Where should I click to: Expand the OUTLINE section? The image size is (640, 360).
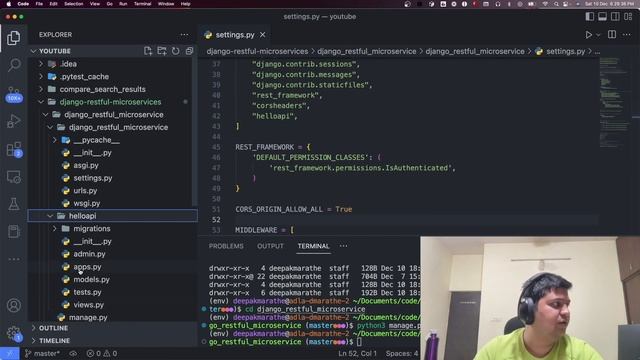53,328
